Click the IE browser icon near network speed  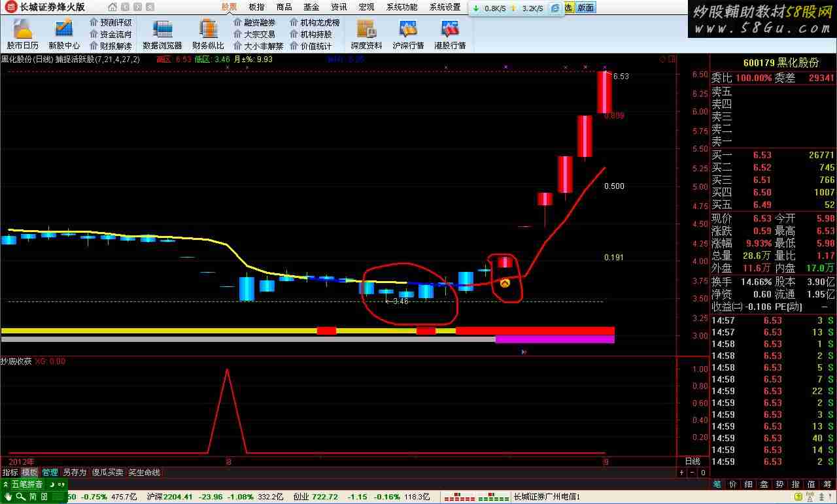pos(555,8)
